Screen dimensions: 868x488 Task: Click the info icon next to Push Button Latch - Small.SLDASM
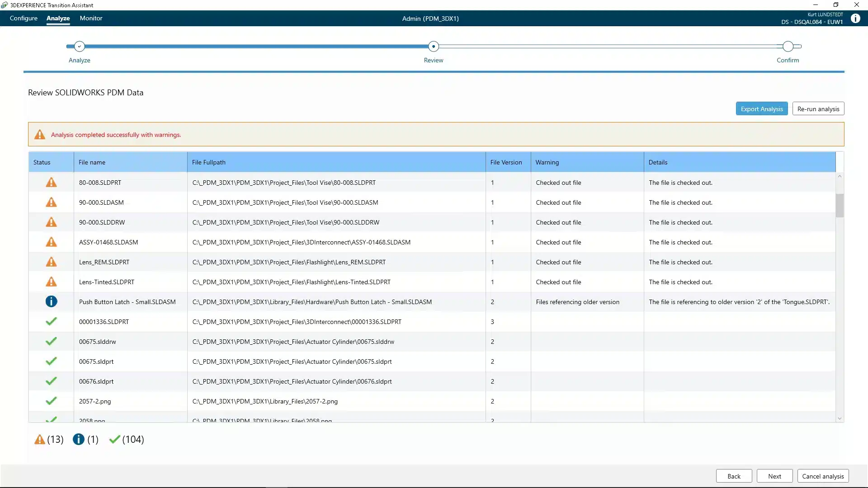[x=51, y=301]
